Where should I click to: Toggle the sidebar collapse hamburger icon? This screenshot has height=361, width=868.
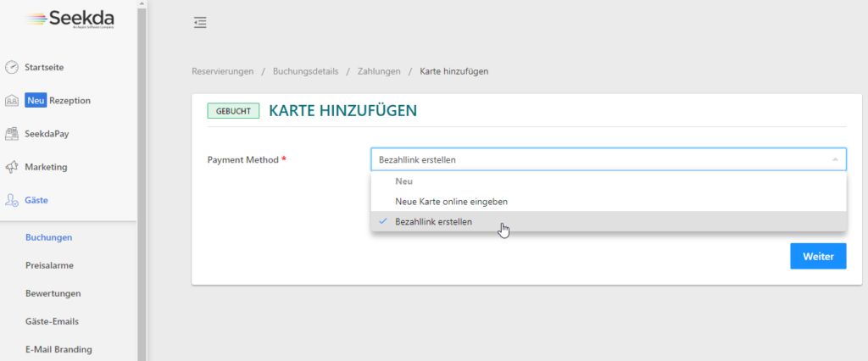click(x=200, y=23)
